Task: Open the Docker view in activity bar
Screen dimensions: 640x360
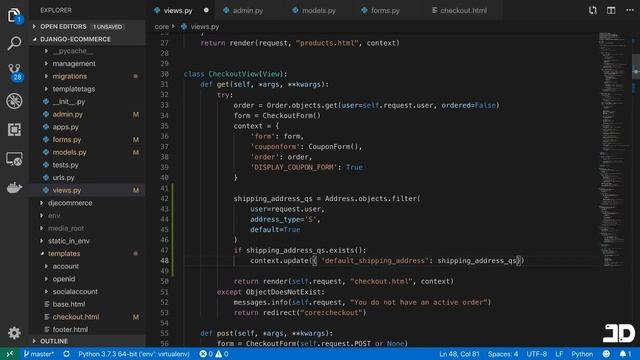Action: pos(14,187)
